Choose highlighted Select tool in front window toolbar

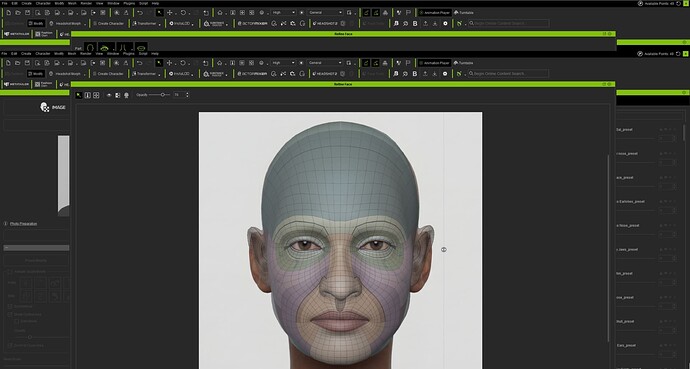point(159,63)
